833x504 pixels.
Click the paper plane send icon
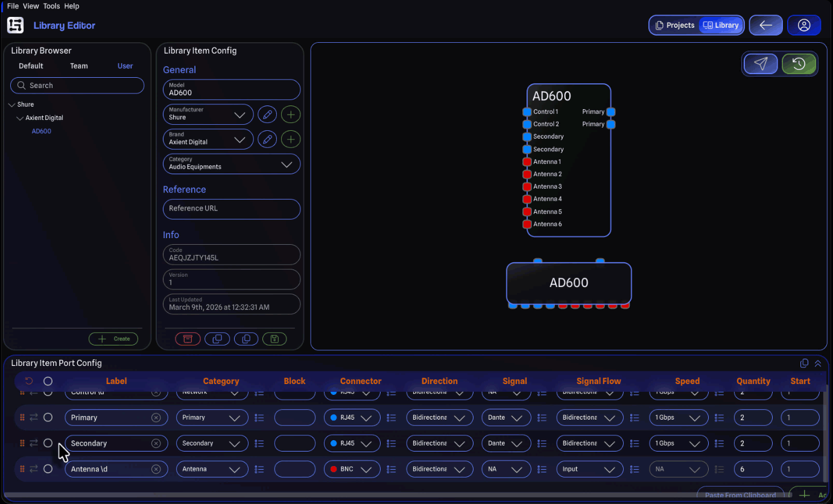click(x=761, y=64)
